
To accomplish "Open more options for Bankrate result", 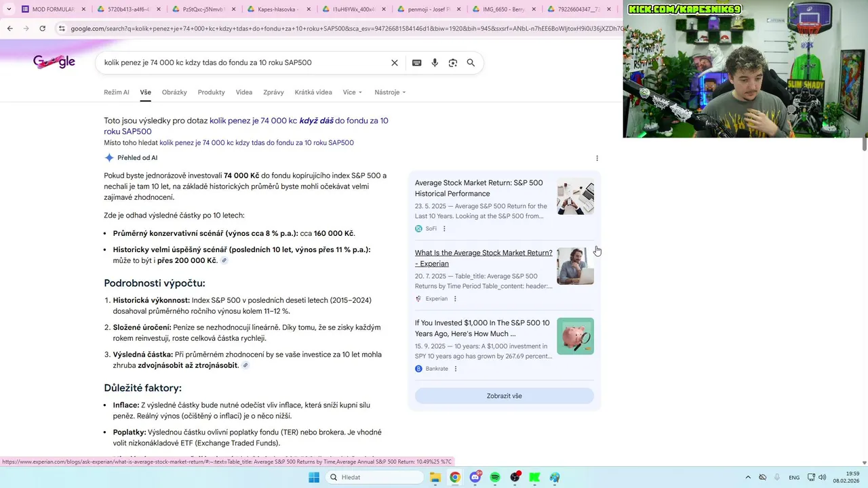I will [455, 369].
